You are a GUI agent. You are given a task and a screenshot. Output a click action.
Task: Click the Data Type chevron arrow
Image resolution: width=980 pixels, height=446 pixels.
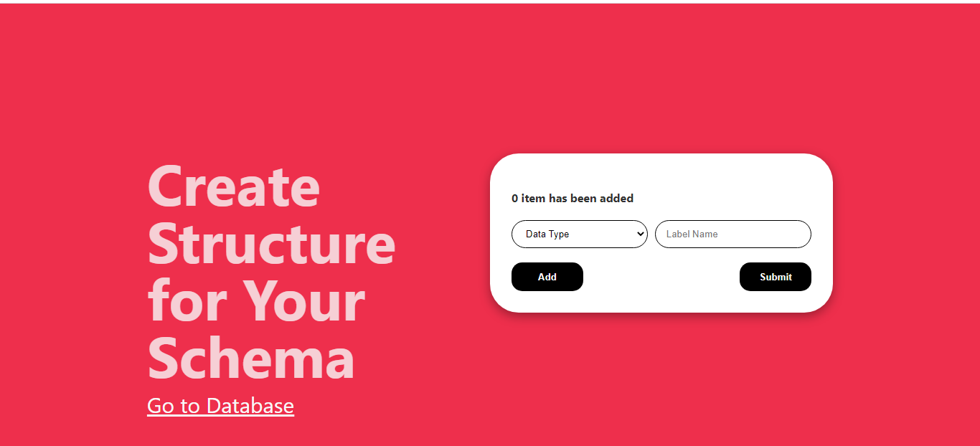[640, 234]
